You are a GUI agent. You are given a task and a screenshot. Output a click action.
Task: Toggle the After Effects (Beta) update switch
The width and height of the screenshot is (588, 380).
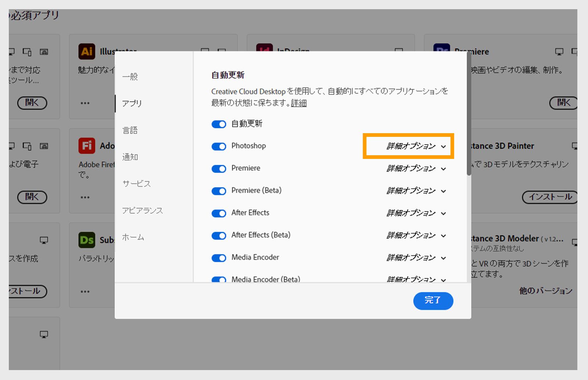coord(219,236)
